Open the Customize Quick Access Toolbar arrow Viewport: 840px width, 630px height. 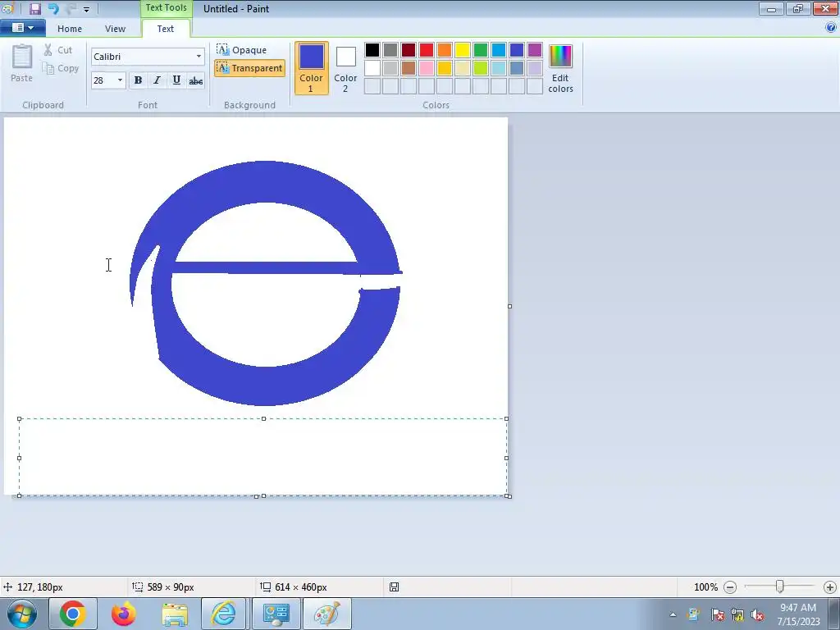(86, 9)
